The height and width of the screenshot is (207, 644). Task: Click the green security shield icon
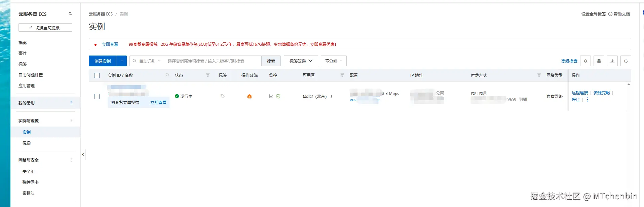(278, 96)
